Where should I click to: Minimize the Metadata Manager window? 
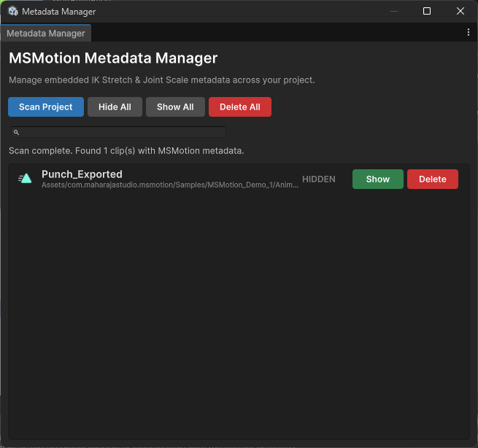click(x=394, y=11)
